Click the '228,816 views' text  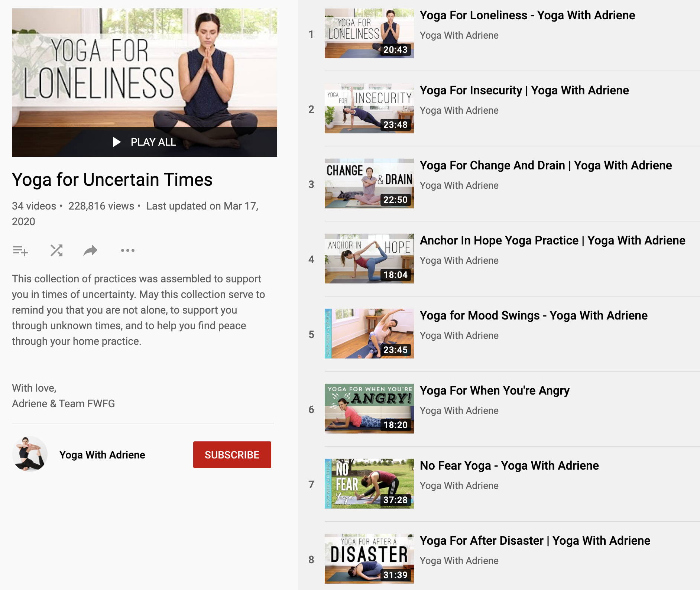101,206
